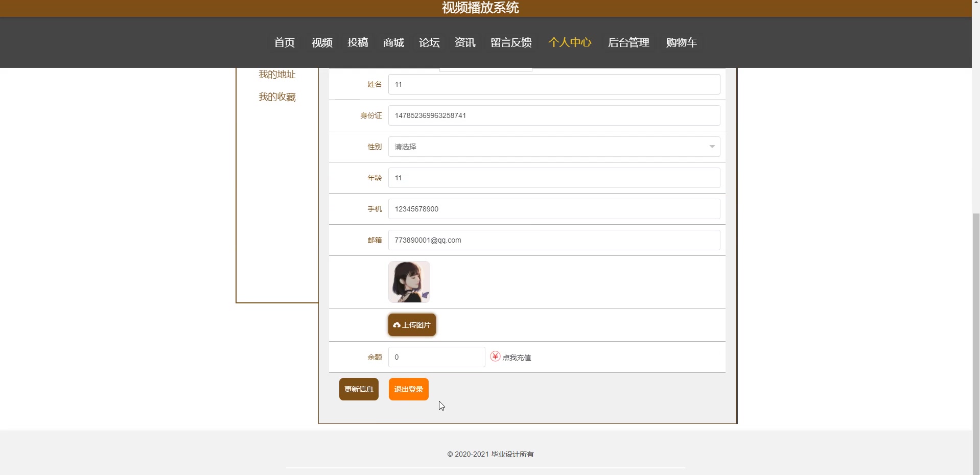Viewport: 980px width, 475px height.
Task: Select 我的地址 in the sidebar
Action: [276, 74]
